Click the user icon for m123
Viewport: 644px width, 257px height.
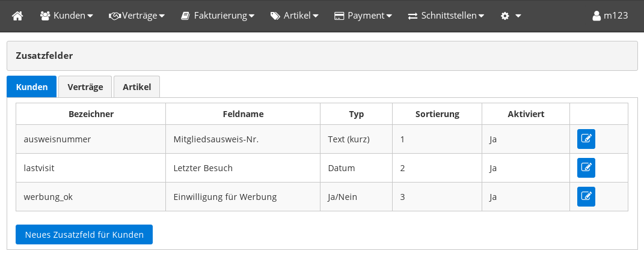(x=596, y=16)
